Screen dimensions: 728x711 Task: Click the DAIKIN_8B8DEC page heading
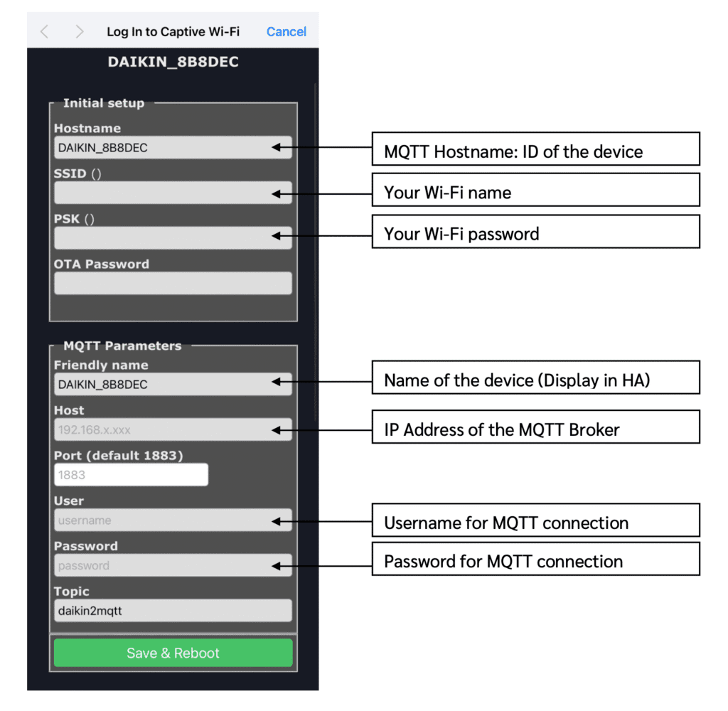coord(173,62)
